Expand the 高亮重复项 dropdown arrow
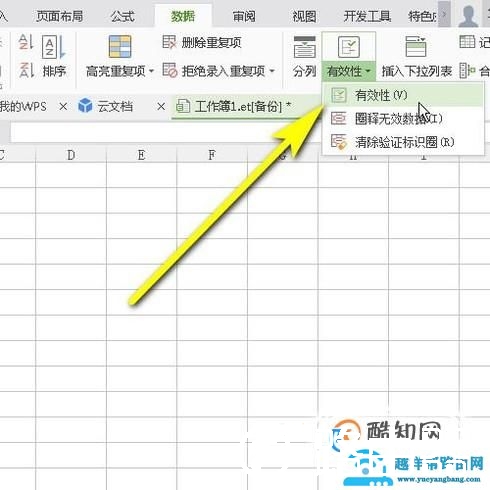 [151, 71]
